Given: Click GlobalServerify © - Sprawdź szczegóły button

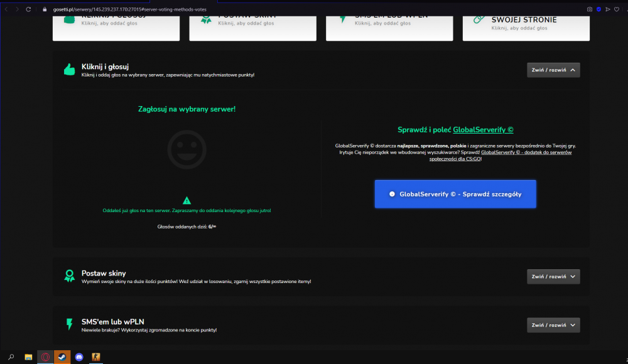Looking at the screenshot, I should pyautogui.click(x=455, y=194).
